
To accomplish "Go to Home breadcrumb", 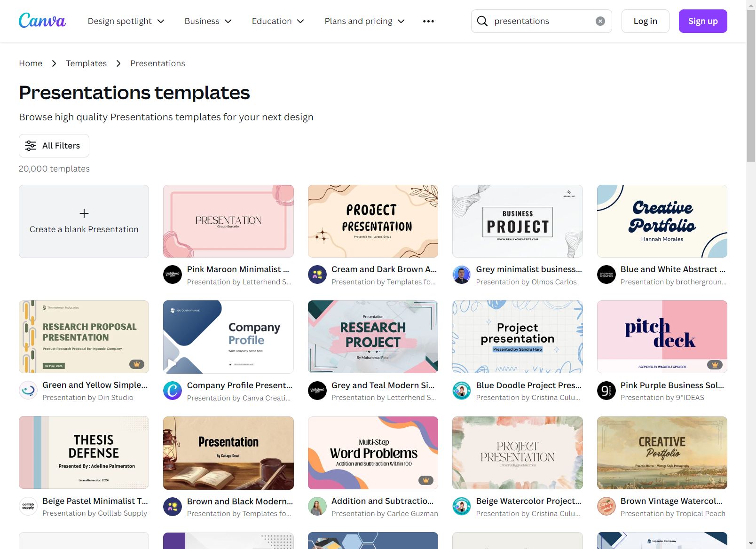I will point(31,63).
